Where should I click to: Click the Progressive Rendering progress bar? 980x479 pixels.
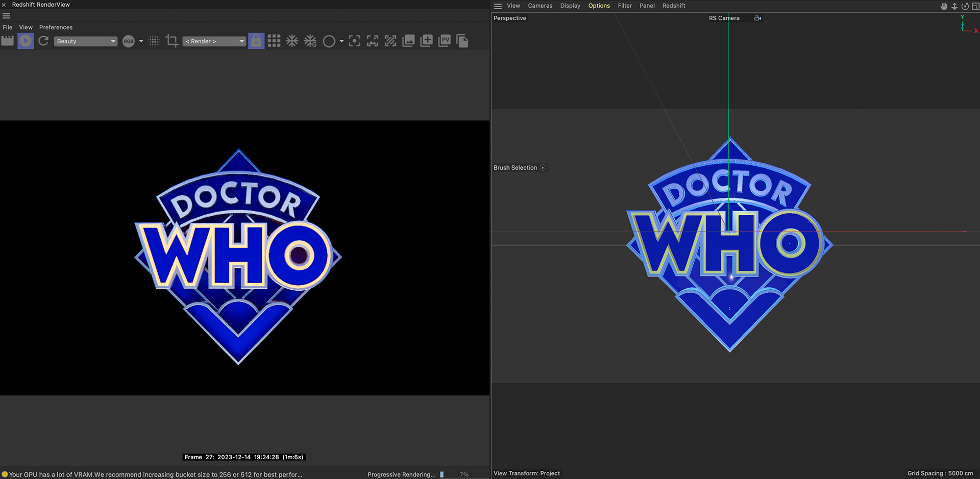tap(463, 474)
